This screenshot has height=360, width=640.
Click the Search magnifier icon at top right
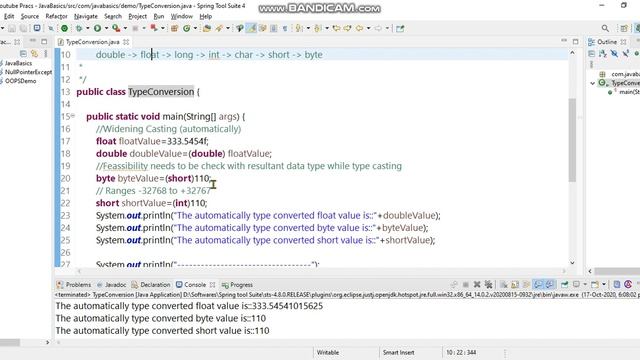[x=605, y=28]
